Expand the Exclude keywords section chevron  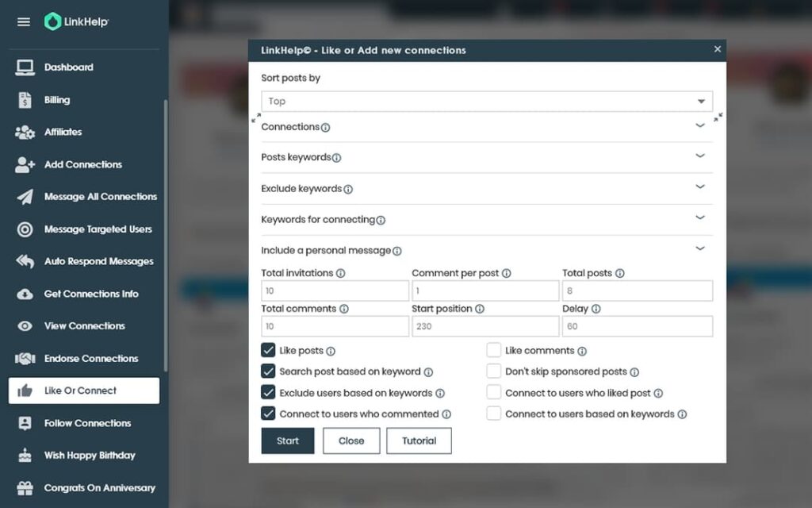(x=700, y=187)
